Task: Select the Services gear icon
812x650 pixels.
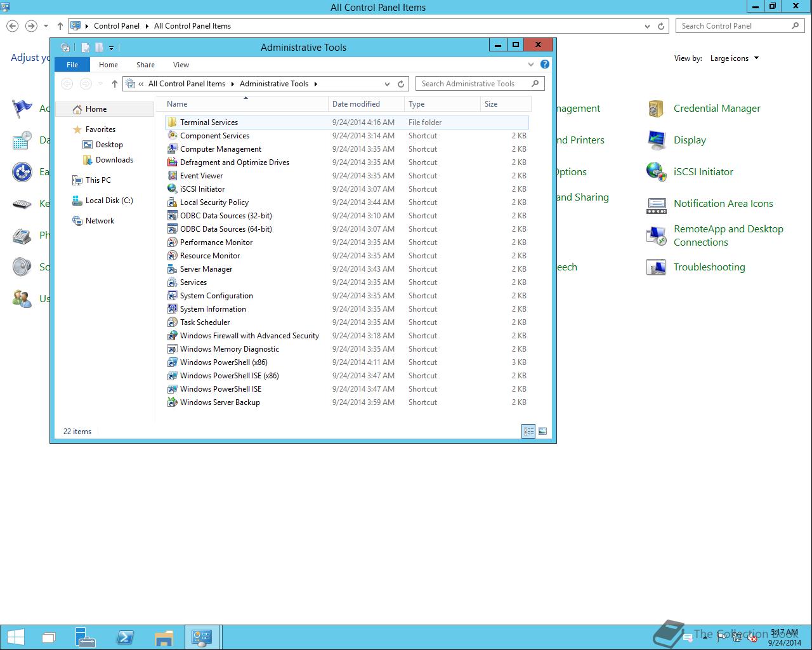Action: (x=172, y=282)
